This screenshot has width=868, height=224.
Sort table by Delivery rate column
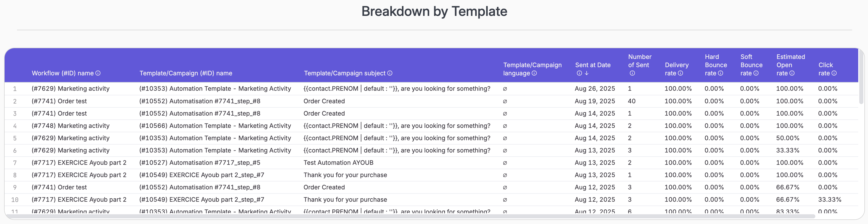point(676,65)
